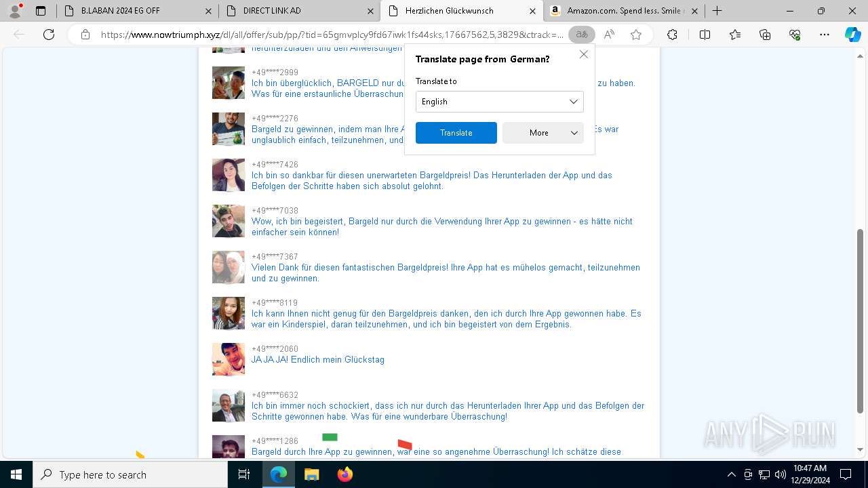Open the notification center icon
This screenshot has width=868, height=488.
click(x=846, y=474)
